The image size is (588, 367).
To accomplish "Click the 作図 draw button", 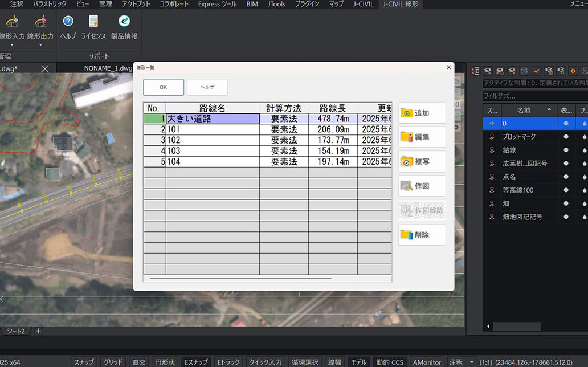I will click(x=422, y=186).
